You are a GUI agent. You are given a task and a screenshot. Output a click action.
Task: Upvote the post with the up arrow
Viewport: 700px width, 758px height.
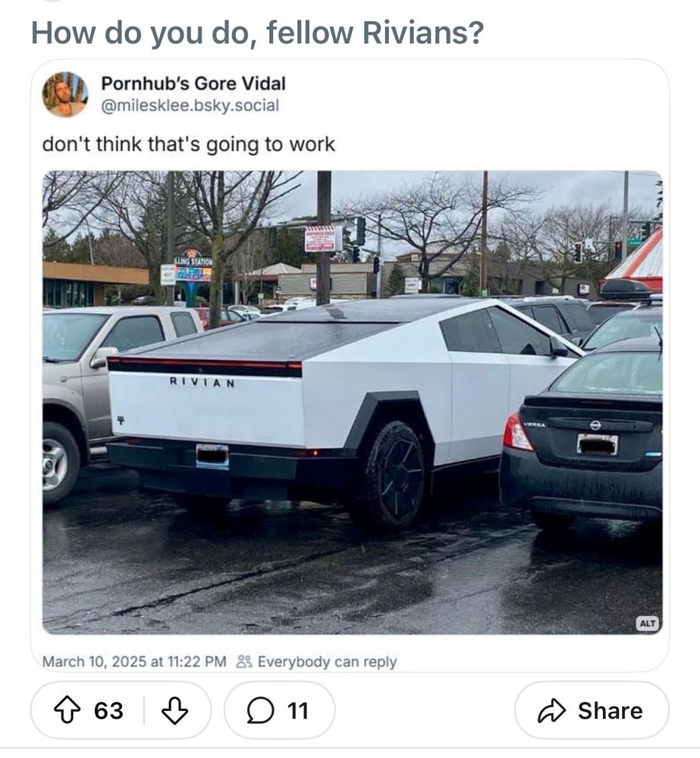pyautogui.click(x=67, y=710)
